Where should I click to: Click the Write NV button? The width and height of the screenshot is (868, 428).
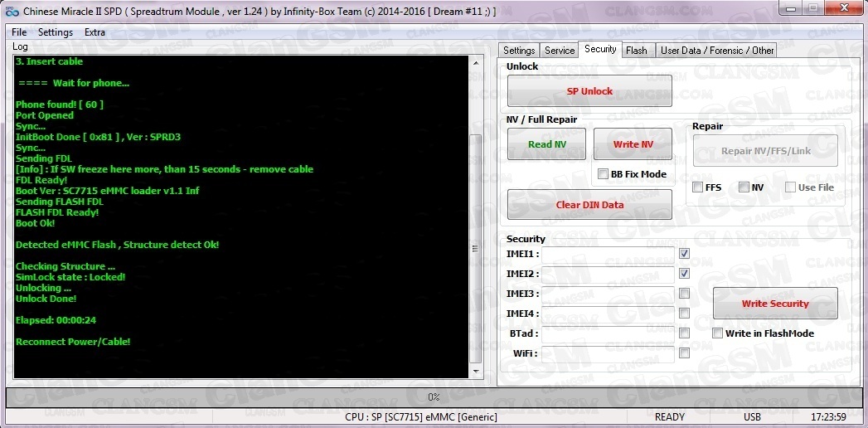pyautogui.click(x=633, y=144)
